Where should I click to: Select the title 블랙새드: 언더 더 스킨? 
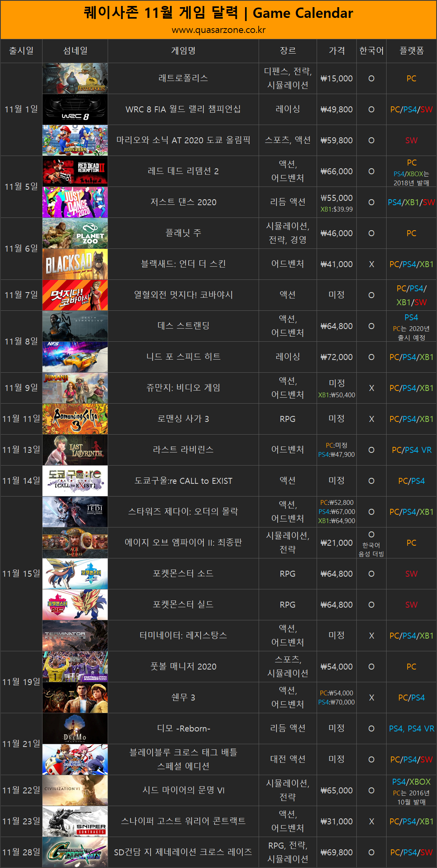(183, 264)
